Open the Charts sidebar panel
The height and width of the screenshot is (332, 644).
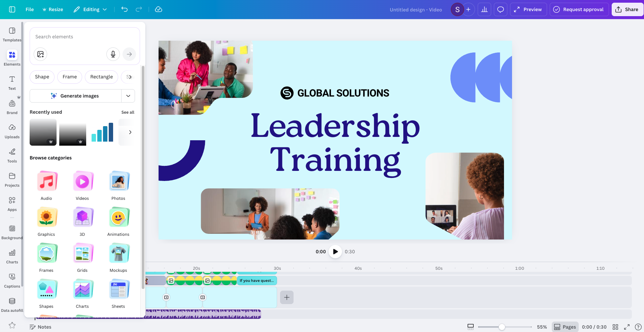[12, 256]
